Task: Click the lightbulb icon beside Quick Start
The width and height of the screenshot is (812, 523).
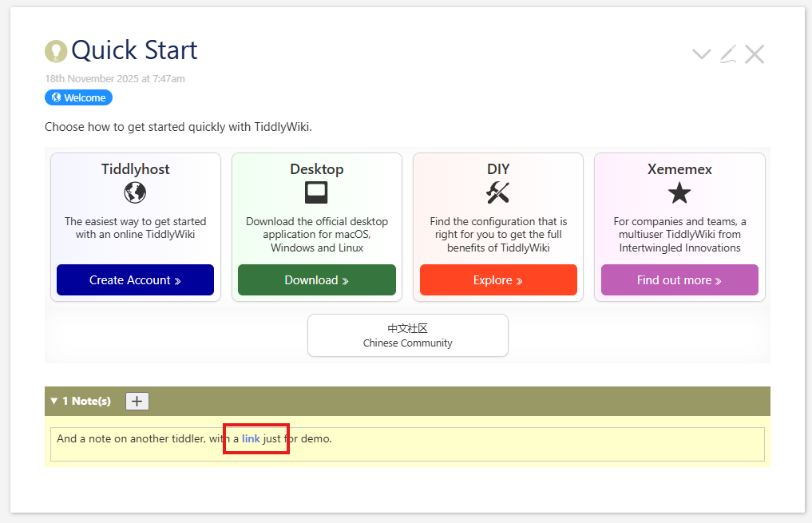Action: (x=56, y=51)
